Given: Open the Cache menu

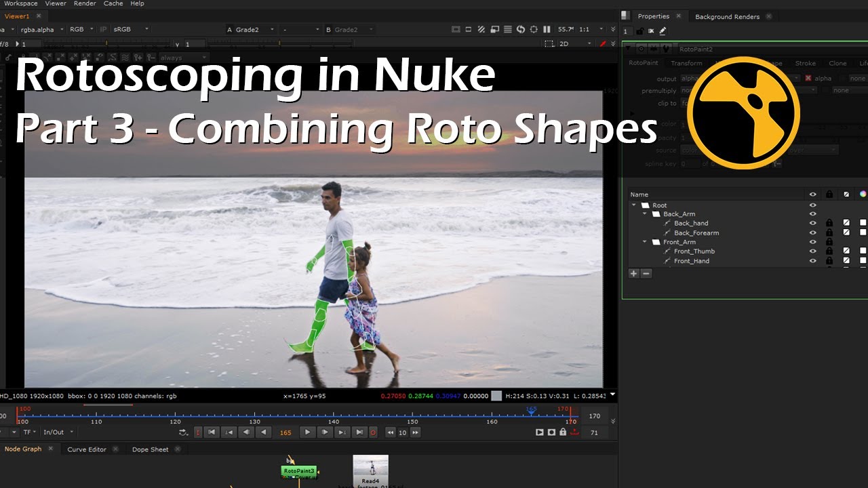Looking at the screenshot, I should 113,3.
